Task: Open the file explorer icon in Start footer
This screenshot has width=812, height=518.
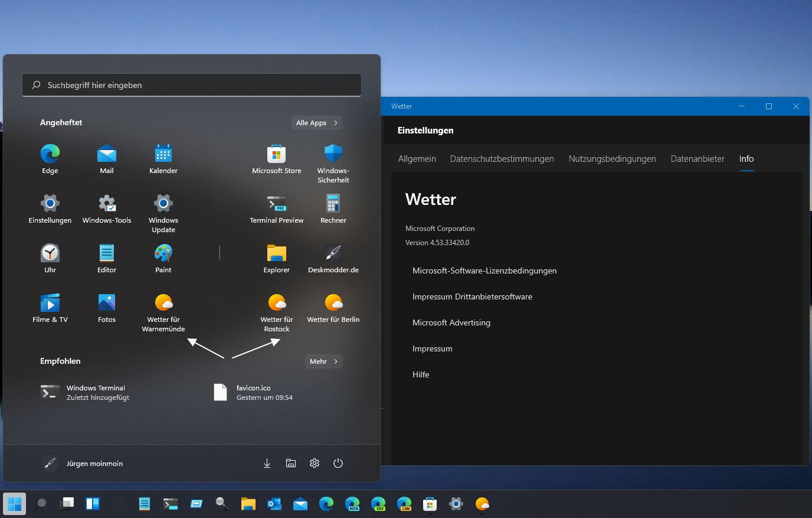Action: [291, 463]
